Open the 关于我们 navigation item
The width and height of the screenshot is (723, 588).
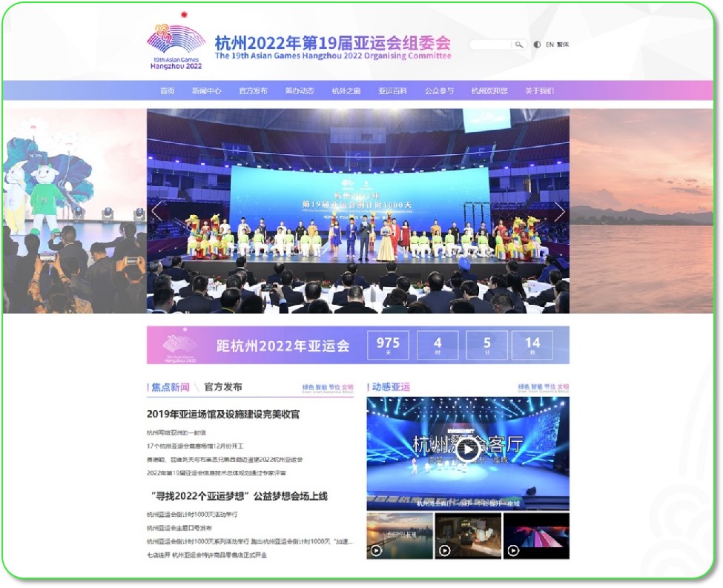pyautogui.click(x=540, y=91)
